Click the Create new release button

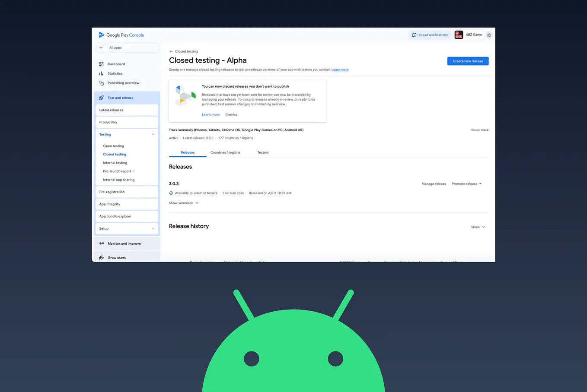tap(468, 61)
